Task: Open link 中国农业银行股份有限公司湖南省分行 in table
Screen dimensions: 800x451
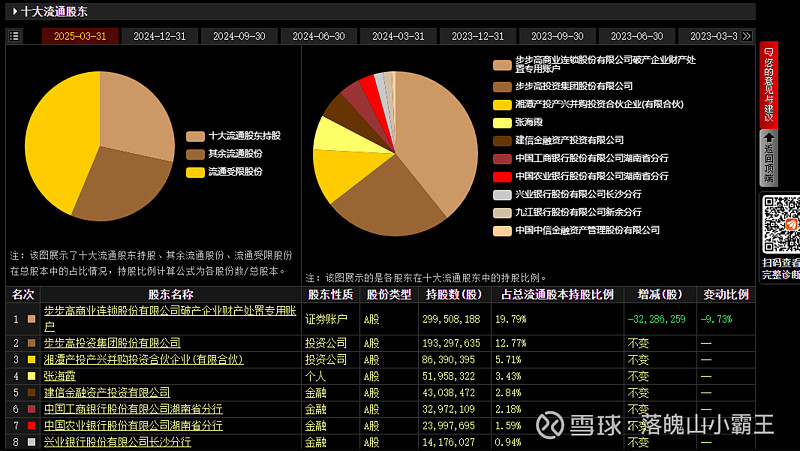Action: (x=133, y=425)
